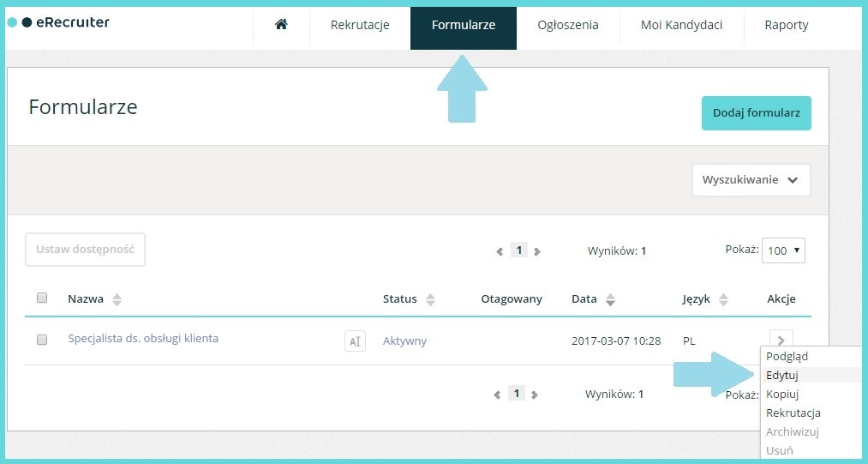
Task: Expand the Wyszukiwanie search dropdown
Action: [x=751, y=180]
